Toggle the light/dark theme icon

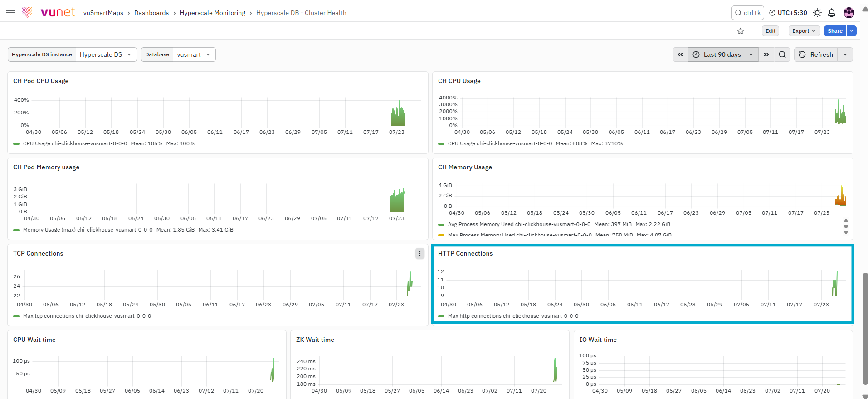[817, 13]
